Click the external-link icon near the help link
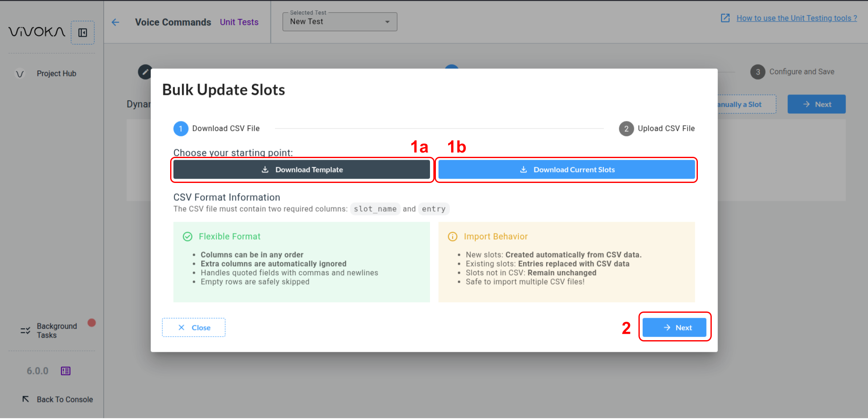The width and height of the screenshot is (868, 419). coord(725,18)
